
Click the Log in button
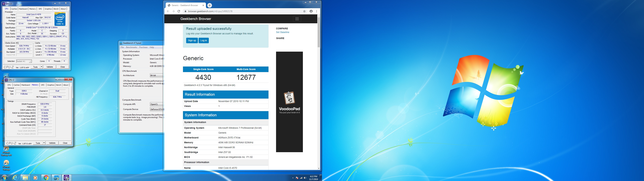203,41
